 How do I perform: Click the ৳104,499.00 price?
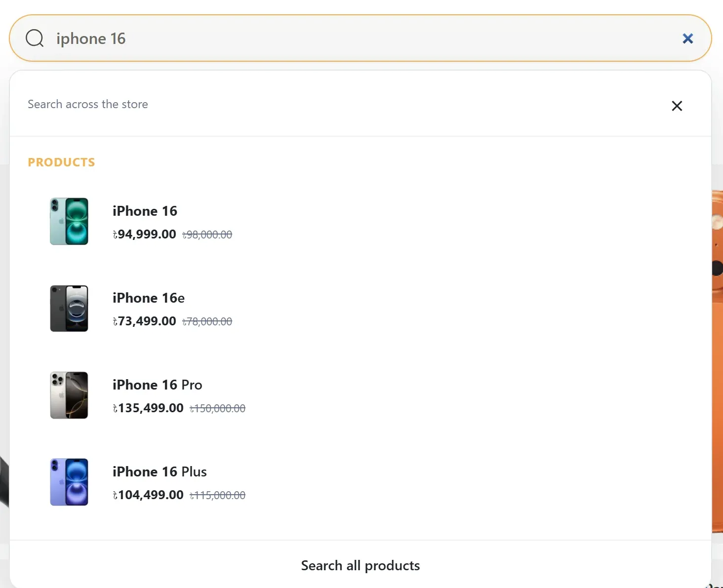point(148,495)
